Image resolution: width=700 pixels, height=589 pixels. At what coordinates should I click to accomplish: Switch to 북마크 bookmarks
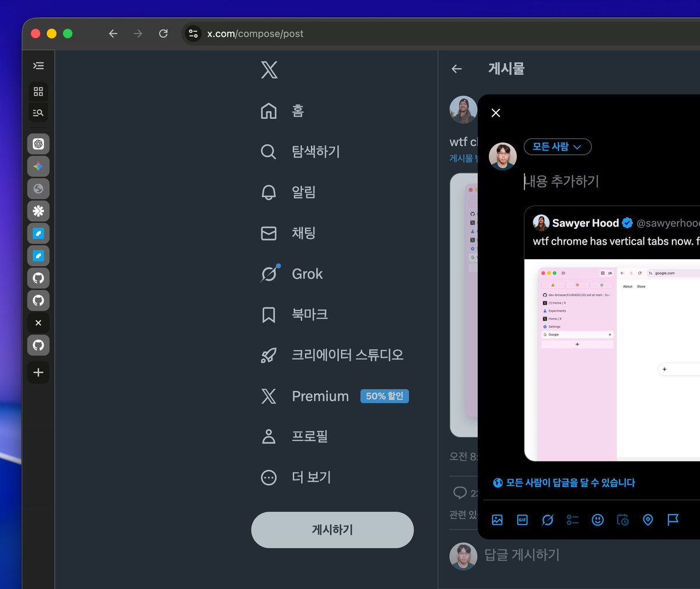tap(309, 314)
